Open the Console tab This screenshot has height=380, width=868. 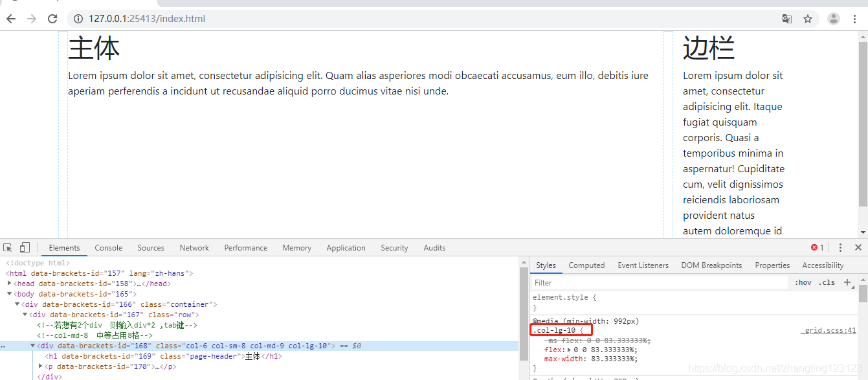(x=109, y=248)
